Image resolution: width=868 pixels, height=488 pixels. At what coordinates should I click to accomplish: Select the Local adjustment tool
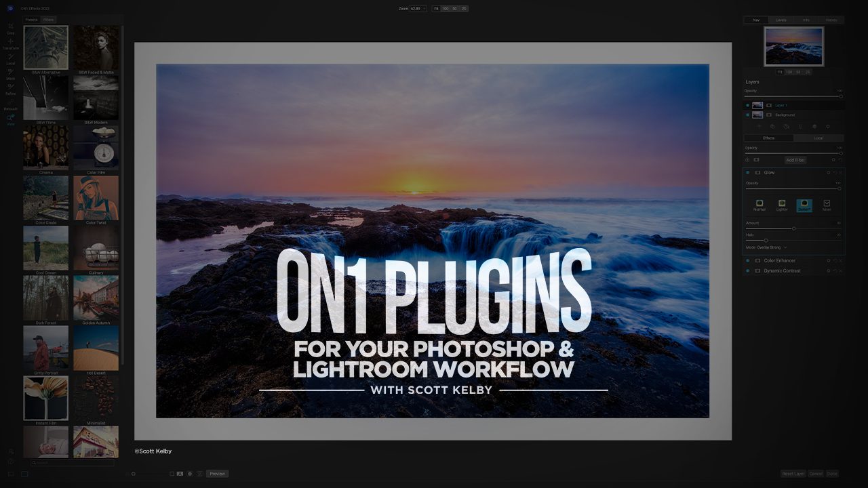point(10,58)
